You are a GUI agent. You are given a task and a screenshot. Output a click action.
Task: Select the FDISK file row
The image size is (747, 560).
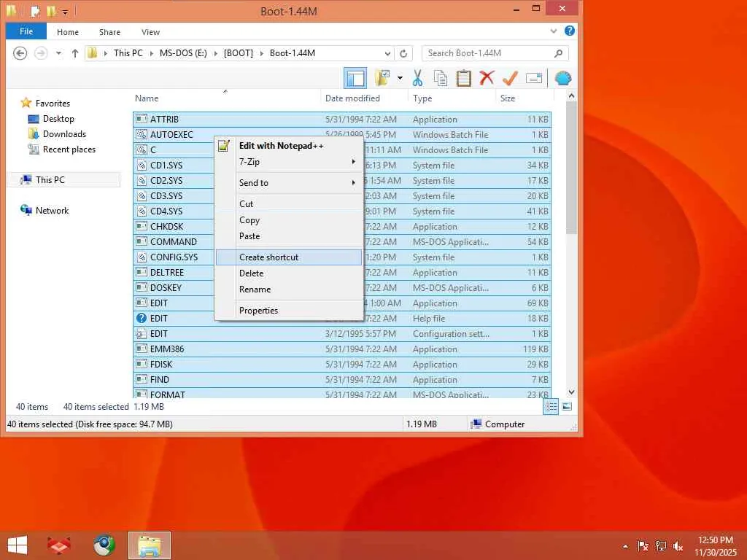342,365
